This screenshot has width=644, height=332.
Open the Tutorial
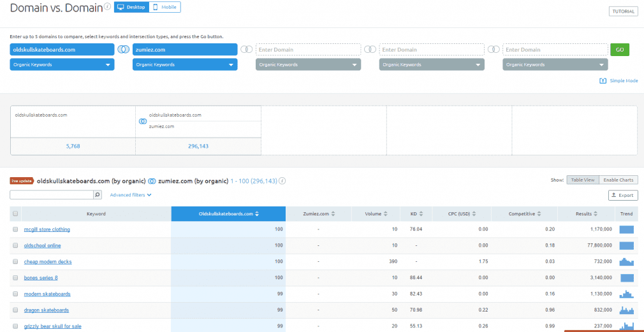(624, 11)
